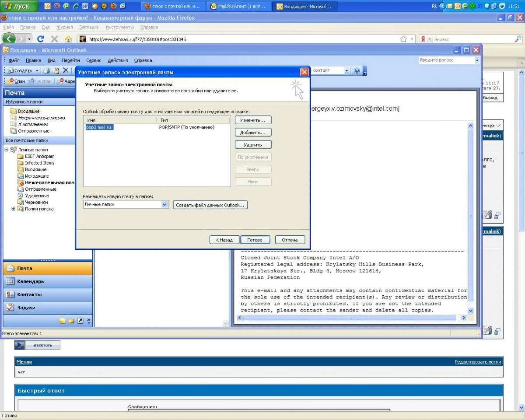This screenshot has height=420, width=525.
Task: Go back with the Назад button
Action: click(224, 240)
